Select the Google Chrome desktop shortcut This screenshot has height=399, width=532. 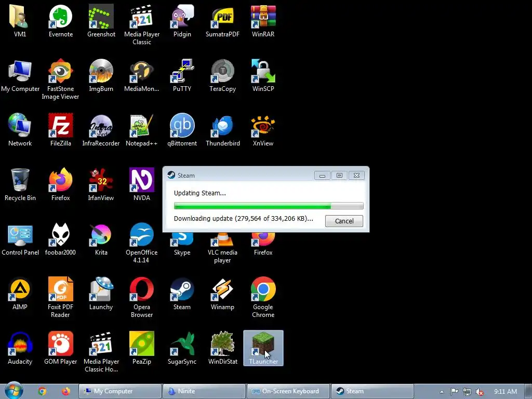[x=263, y=298]
